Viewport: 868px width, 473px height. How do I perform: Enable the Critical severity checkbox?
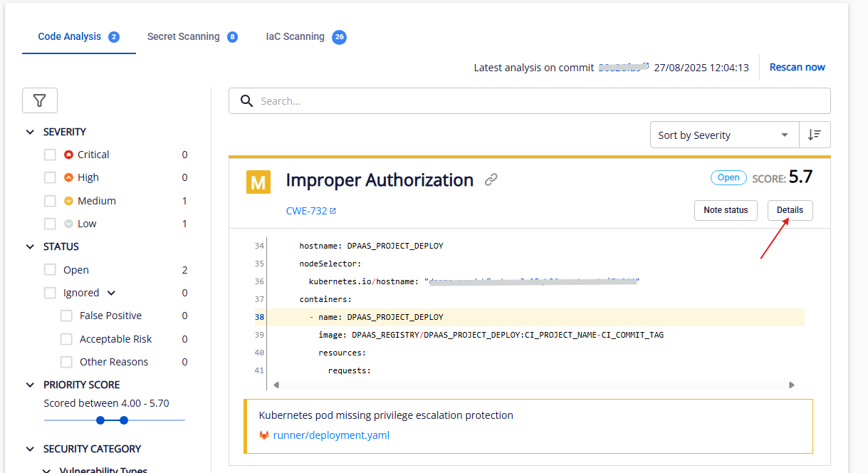point(50,155)
